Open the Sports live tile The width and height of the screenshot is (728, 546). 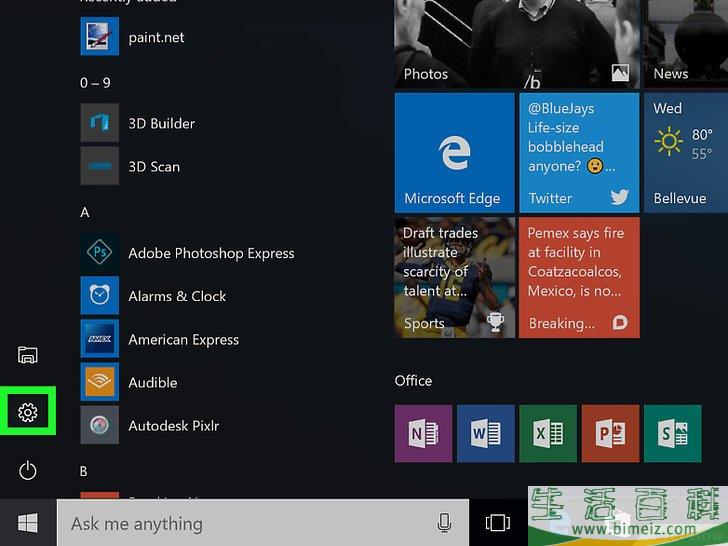tap(455, 278)
